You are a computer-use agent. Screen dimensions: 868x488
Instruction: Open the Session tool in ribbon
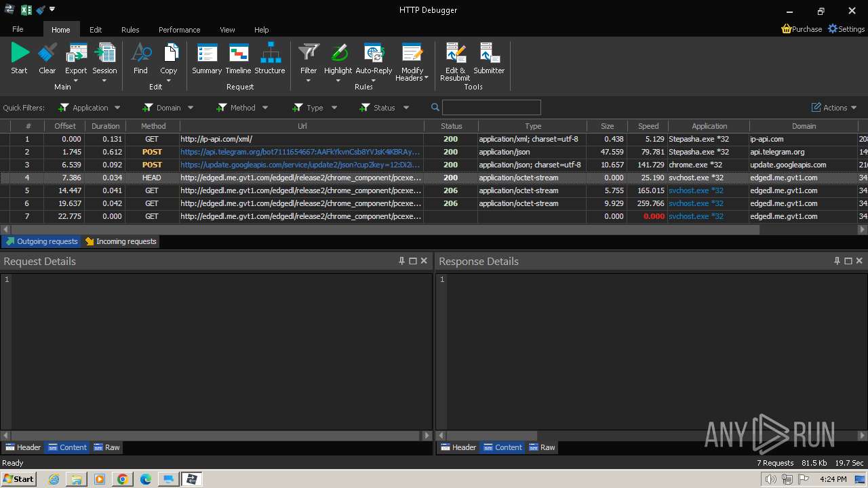[x=104, y=53]
